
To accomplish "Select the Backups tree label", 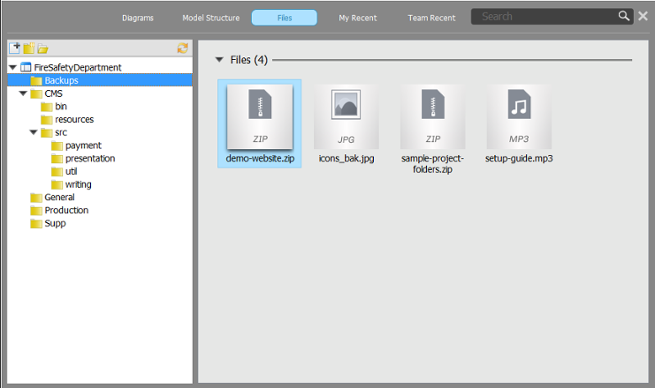I will point(61,80).
